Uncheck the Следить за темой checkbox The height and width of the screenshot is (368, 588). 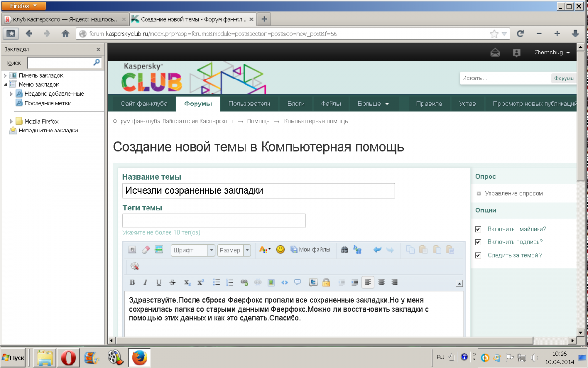(478, 255)
